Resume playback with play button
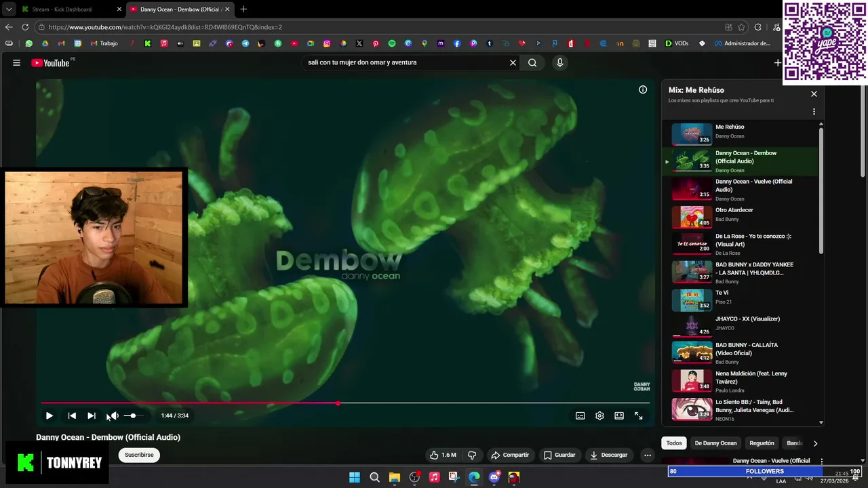The image size is (868, 488). [x=49, y=415]
